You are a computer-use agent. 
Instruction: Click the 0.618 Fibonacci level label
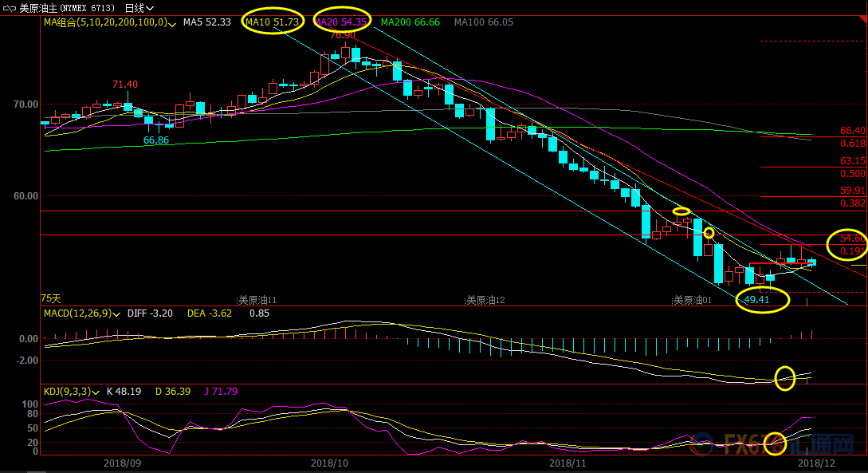pos(853,144)
